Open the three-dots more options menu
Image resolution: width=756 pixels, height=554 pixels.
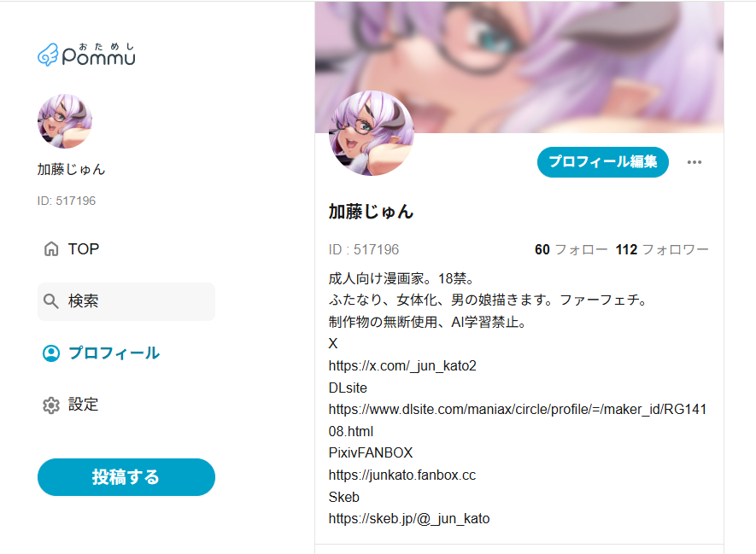(x=694, y=162)
